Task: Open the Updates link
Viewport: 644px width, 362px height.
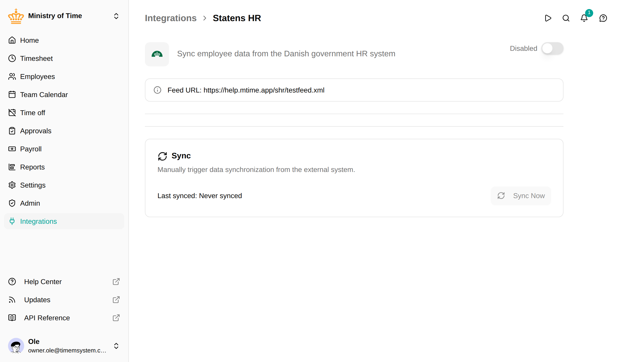Action: click(64, 300)
